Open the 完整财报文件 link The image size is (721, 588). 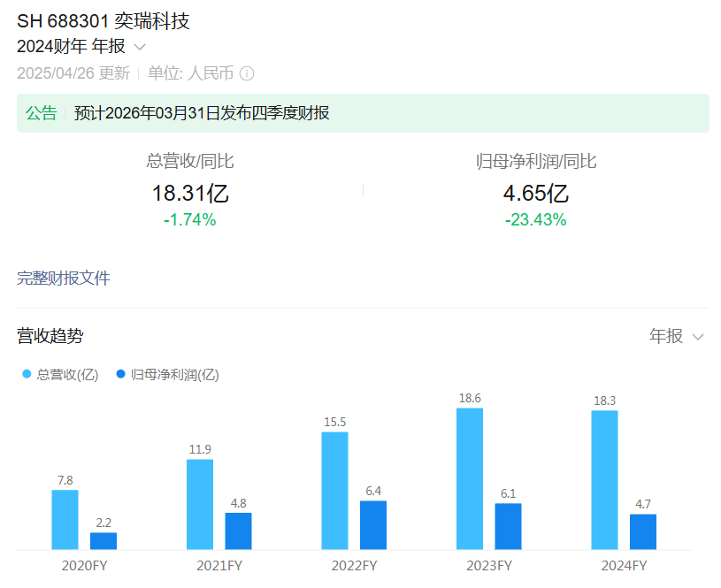point(64,279)
